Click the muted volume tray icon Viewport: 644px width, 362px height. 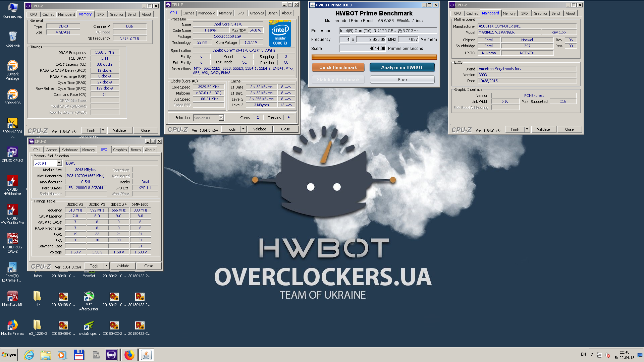[x=607, y=355]
